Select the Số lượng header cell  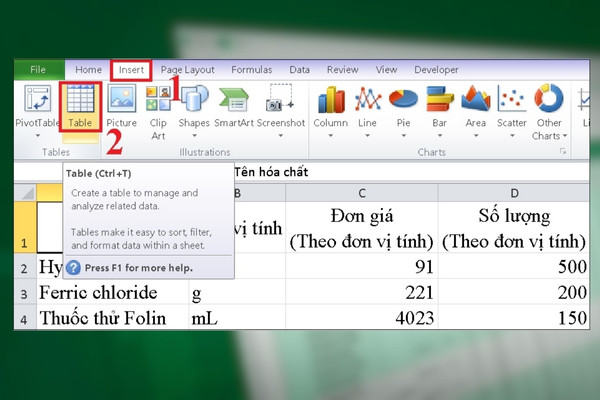pos(514,227)
